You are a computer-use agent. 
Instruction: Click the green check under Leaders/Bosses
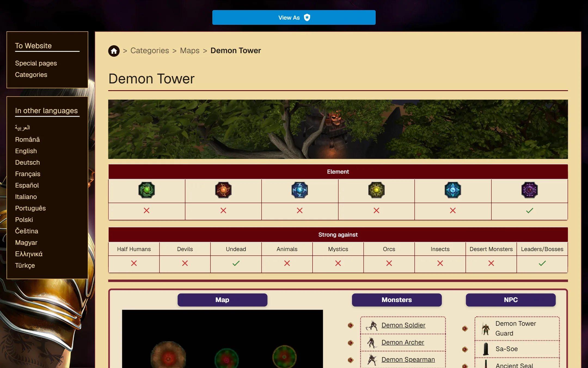[542, 263]
